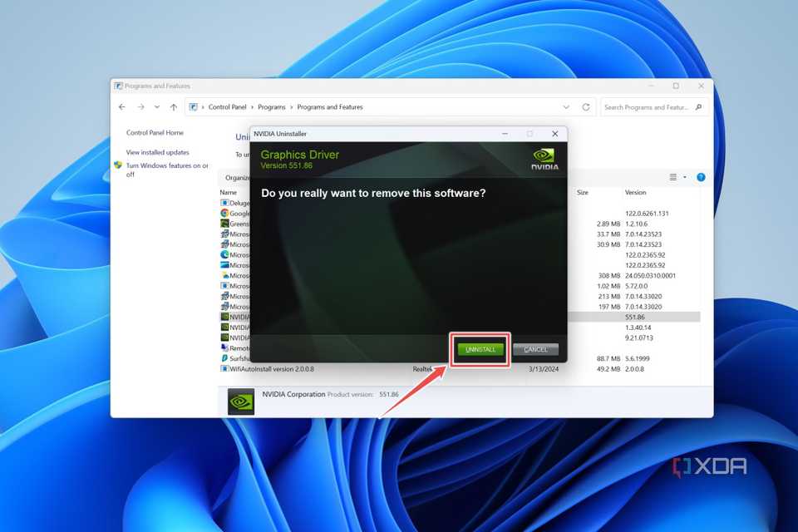The height and width of the screenshot is (532, 798).
Task: Click the CANCEL button in NVIDIA Uninstaller
Action: point(535,349)
